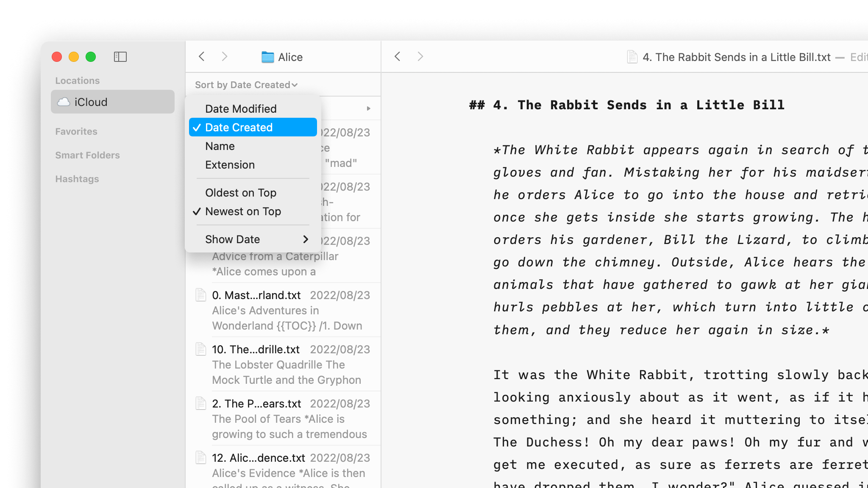Screen dimensions: 868x488
Task: Click the green full-screen window button
Action: click(x=91, y=57)
